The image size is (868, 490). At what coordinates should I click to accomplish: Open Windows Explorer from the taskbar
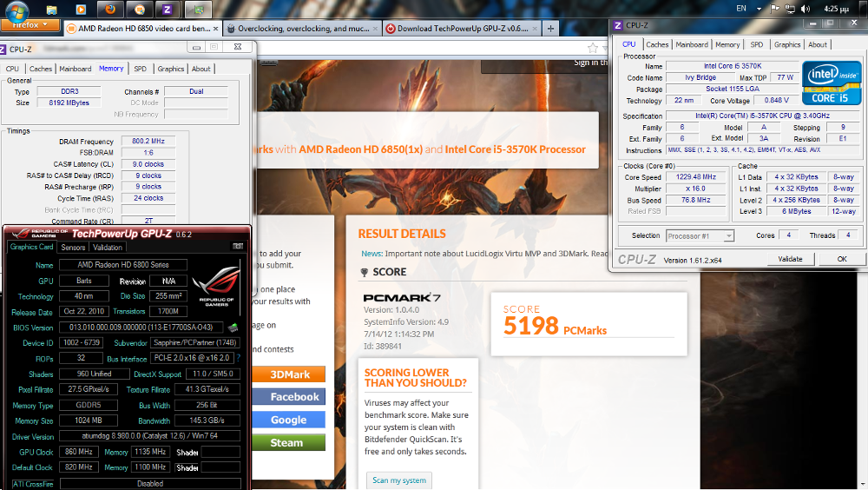pos(51,10)
